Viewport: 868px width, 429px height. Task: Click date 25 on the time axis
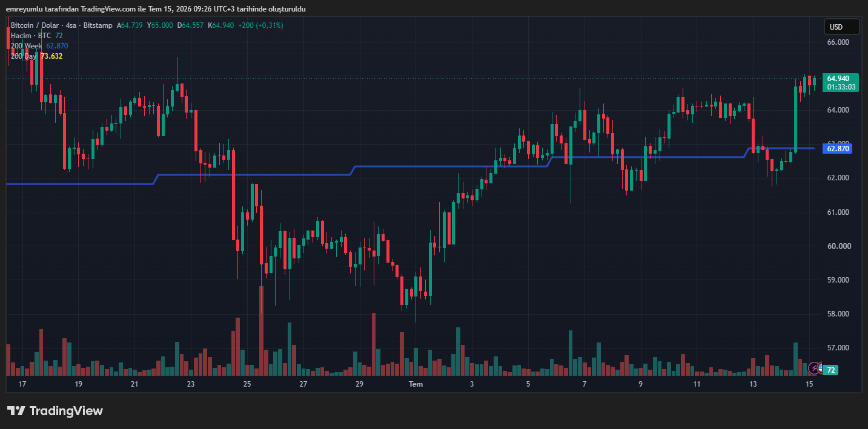coord(247,384)
